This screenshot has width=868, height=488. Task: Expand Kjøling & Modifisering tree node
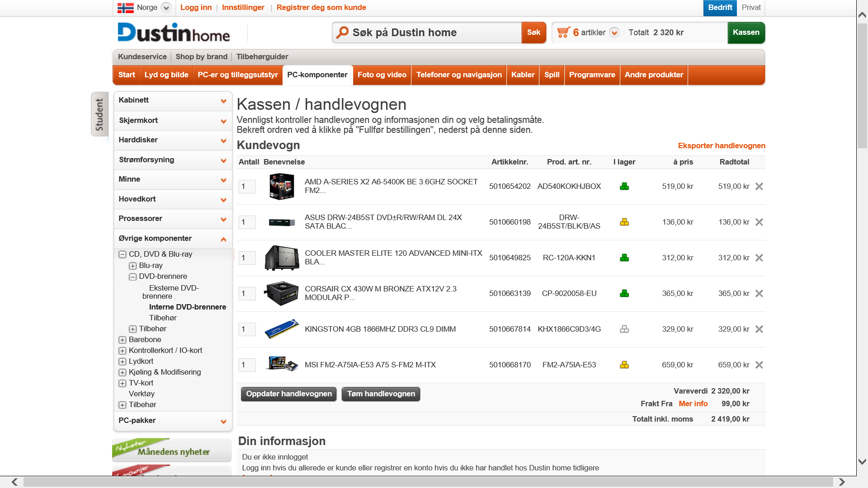(122, 372)
